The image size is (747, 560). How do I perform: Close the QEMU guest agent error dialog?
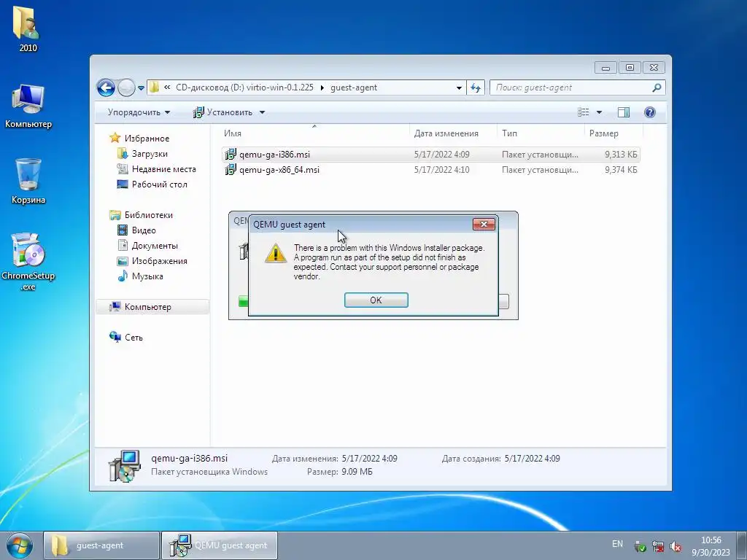pos(484,225)
